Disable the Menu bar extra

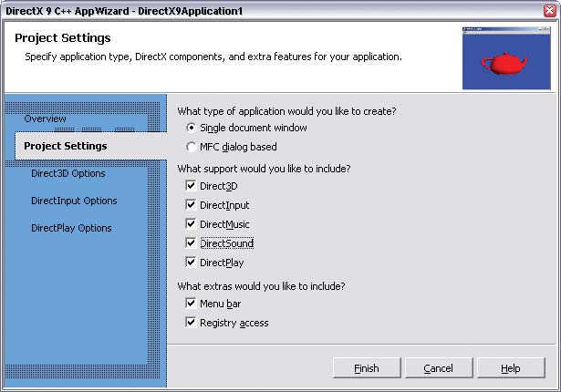click(x=191, y=303)
